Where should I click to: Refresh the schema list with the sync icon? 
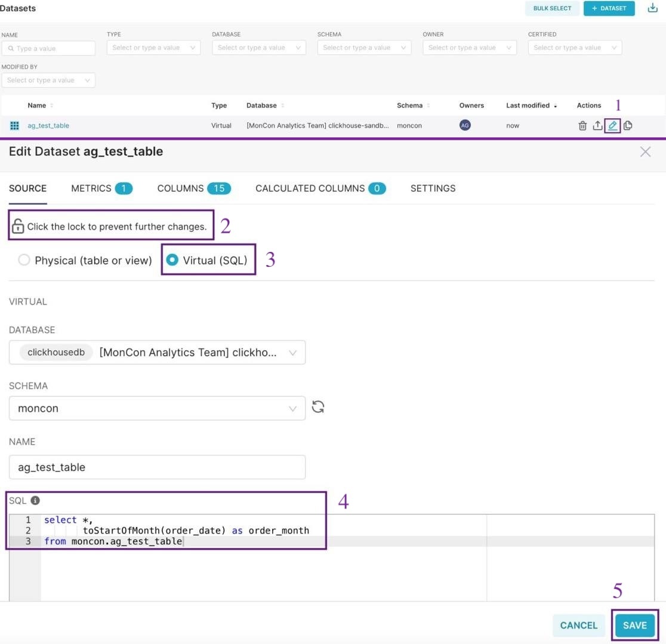pyautogui.click(x=318, y=407)
